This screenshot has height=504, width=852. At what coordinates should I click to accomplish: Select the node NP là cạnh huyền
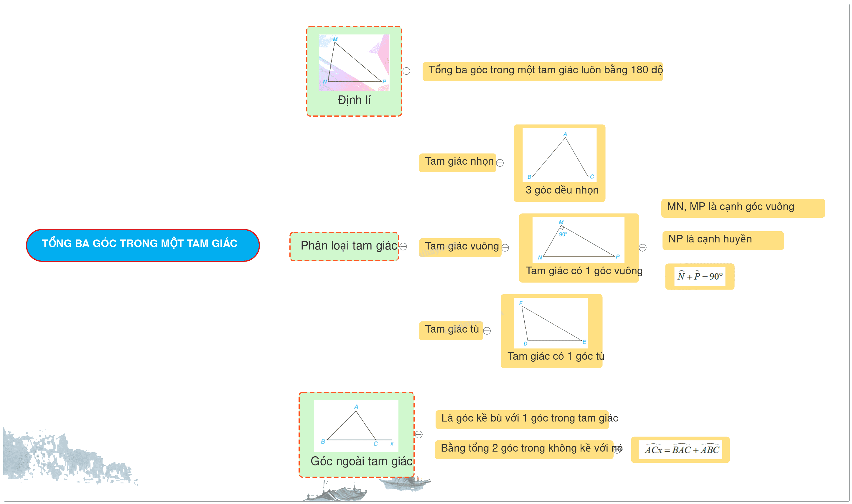723,240
